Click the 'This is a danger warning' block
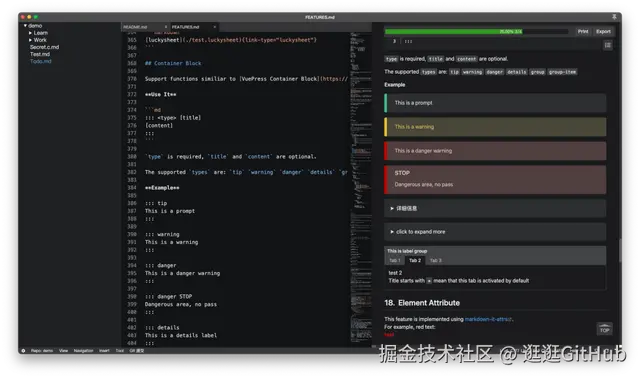The image size is (640, 378). coord(495,151)
